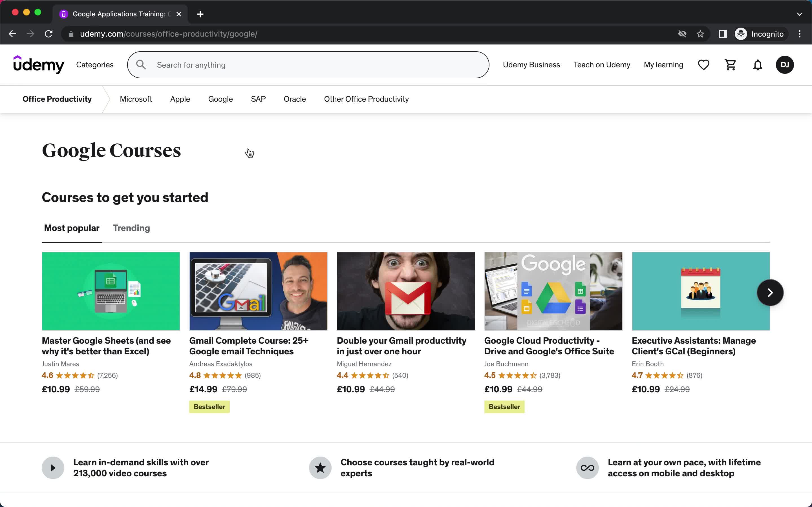812x507 pixels.
Task: Toggle the camera/video disabled icon
Action: pos(682,33)
